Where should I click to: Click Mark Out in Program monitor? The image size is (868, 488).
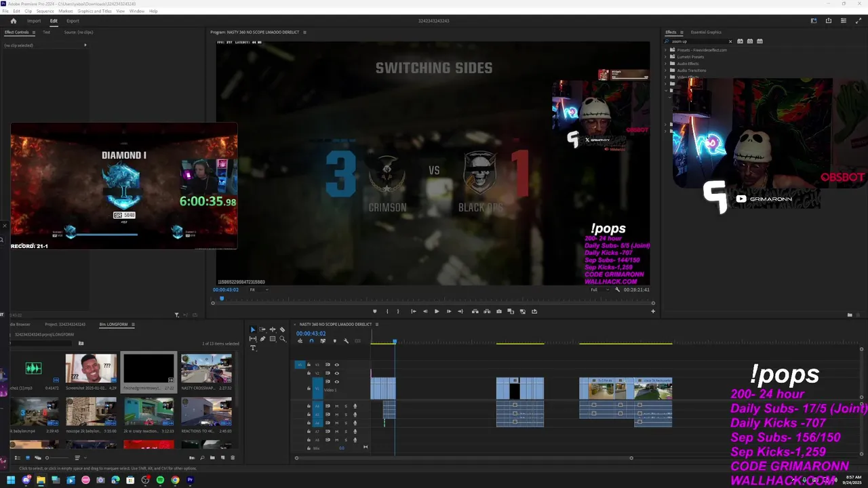click(399, 311)
